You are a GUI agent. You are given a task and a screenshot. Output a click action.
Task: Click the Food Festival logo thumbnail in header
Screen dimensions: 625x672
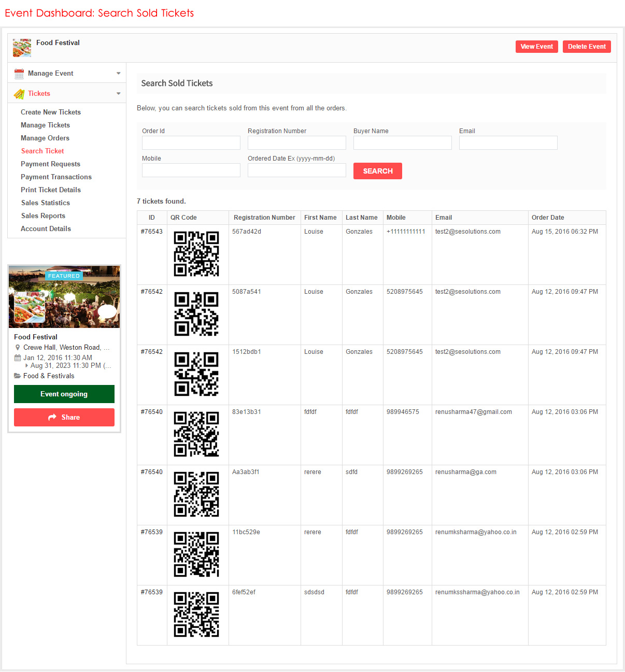pyautogui.click(x=22, y=48)
